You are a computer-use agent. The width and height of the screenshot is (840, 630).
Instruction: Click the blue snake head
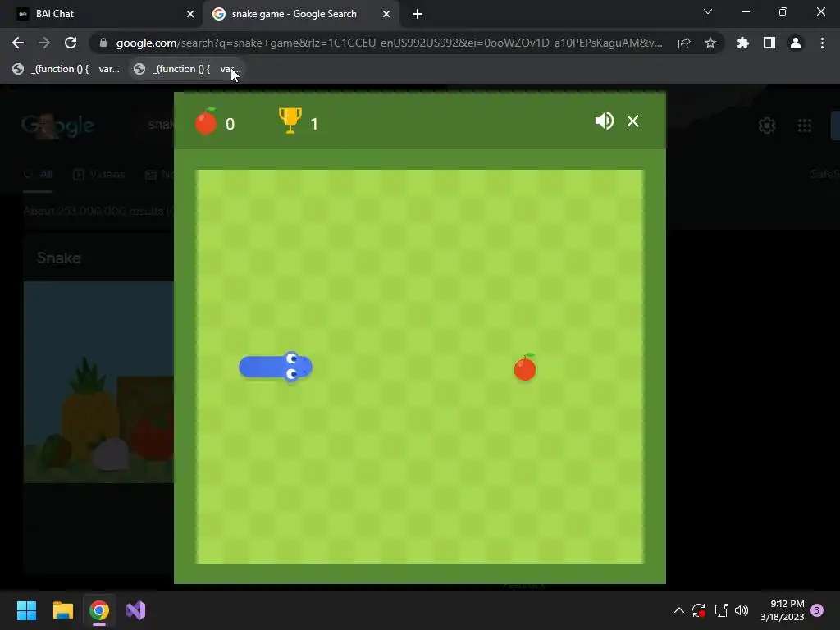[x=296, y=367]
